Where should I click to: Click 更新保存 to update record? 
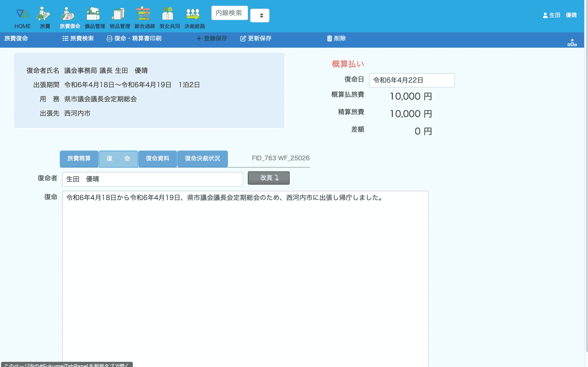point(256,39)
